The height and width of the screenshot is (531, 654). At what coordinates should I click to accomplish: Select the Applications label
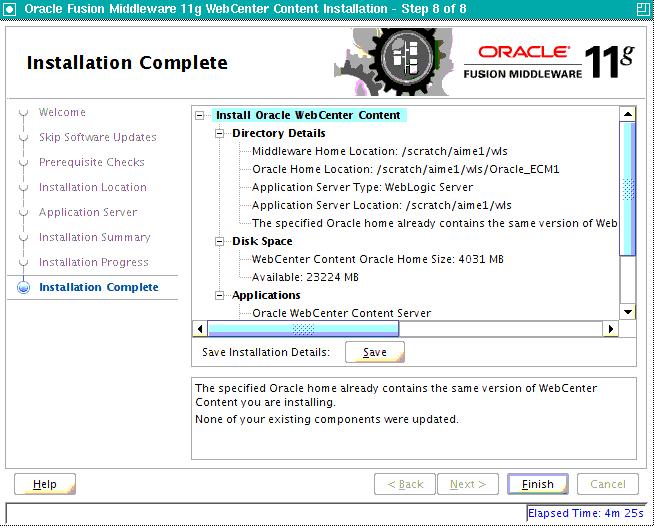coord(266,295)
